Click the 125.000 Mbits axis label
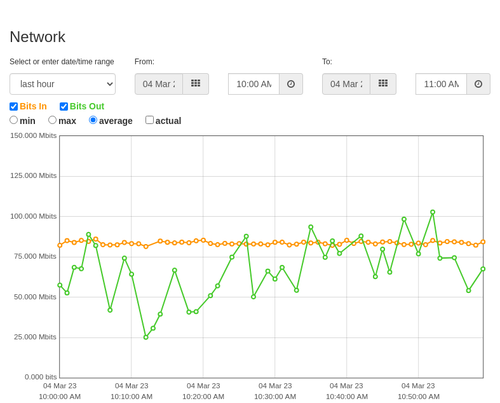500x403 pixels. point(33,176)
